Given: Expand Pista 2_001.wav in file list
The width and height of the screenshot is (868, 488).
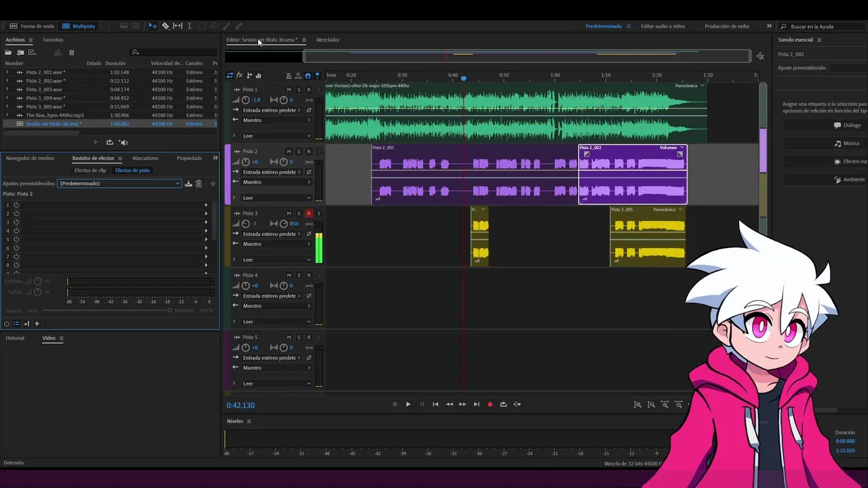Looking at the screenshot, I should click(x=7, y=72).
